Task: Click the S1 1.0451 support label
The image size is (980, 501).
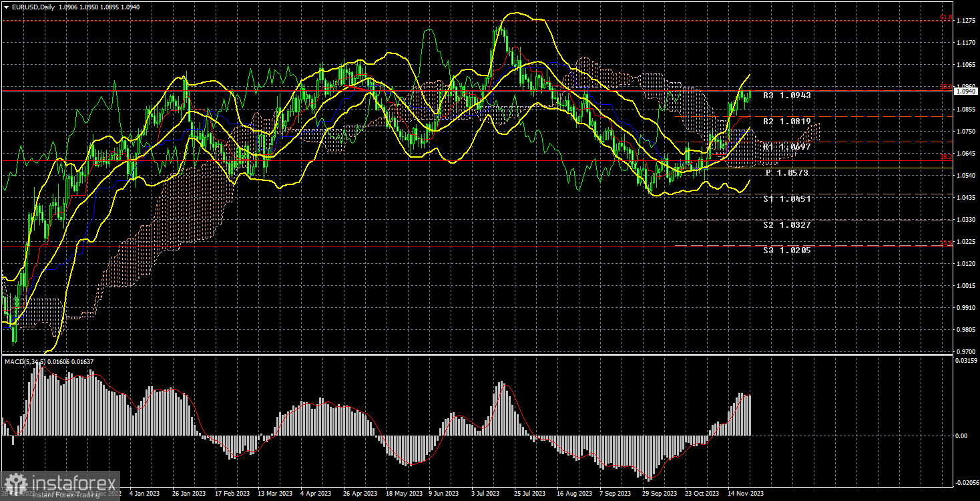Action: click(x=787, y=199)
